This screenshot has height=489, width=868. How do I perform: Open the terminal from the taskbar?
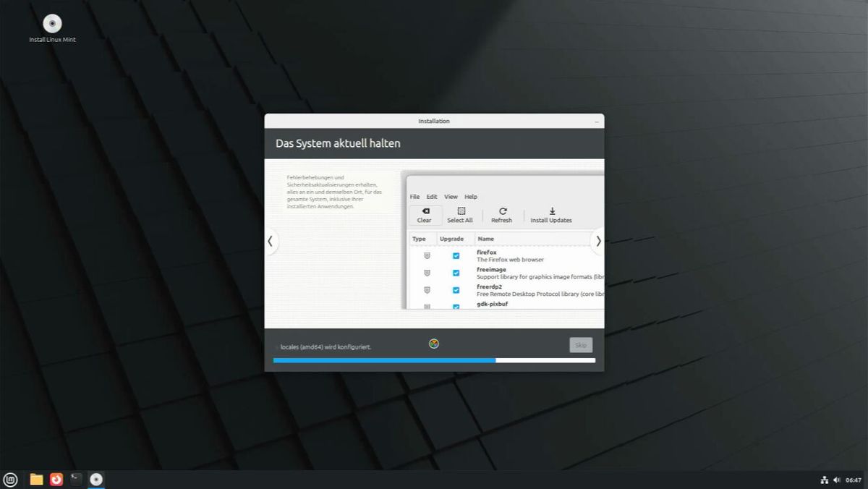[x=76, y=479]
